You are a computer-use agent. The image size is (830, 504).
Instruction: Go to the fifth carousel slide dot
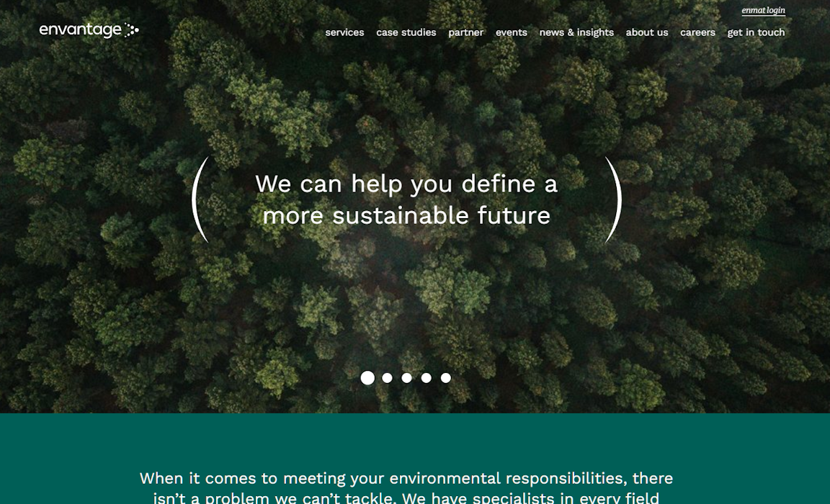446,378
